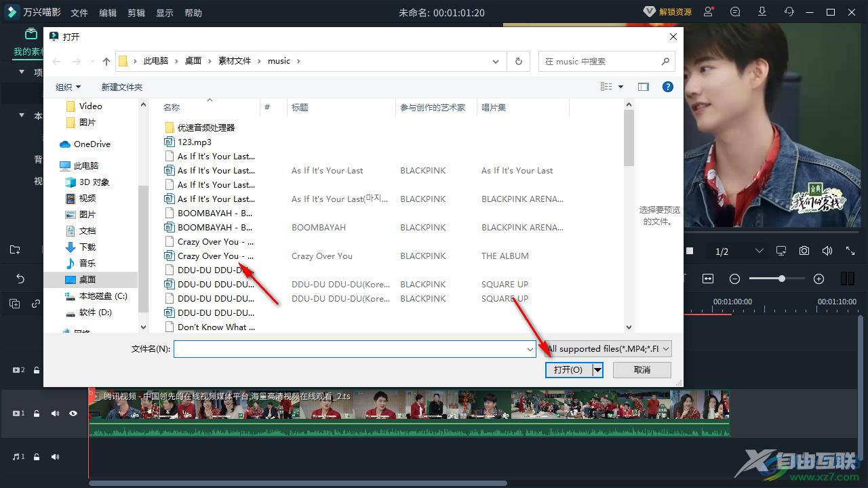
Task: Click the add track icon above timeline
Action: (15, 304)
